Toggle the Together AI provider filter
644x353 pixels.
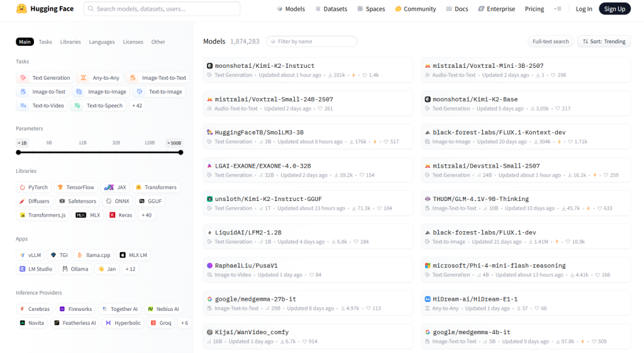[119, 309]
